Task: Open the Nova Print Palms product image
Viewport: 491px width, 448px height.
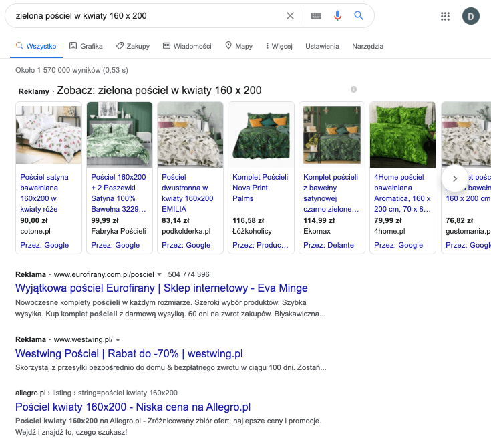Action: pos(261,135)
